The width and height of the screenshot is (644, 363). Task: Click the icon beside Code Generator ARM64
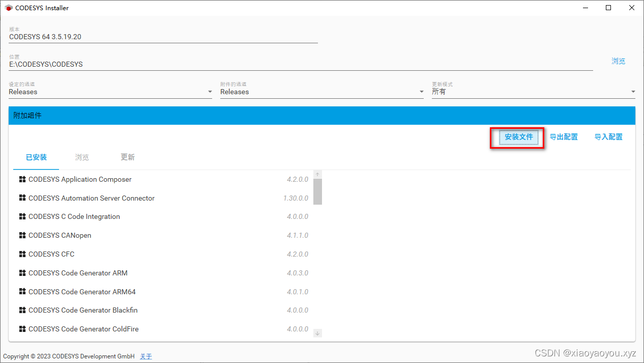(22, 292)
